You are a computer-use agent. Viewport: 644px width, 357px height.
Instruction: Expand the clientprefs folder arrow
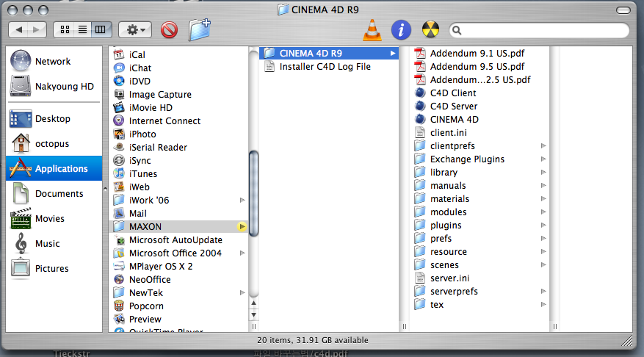pyautogui.click(x=543, y=146)
